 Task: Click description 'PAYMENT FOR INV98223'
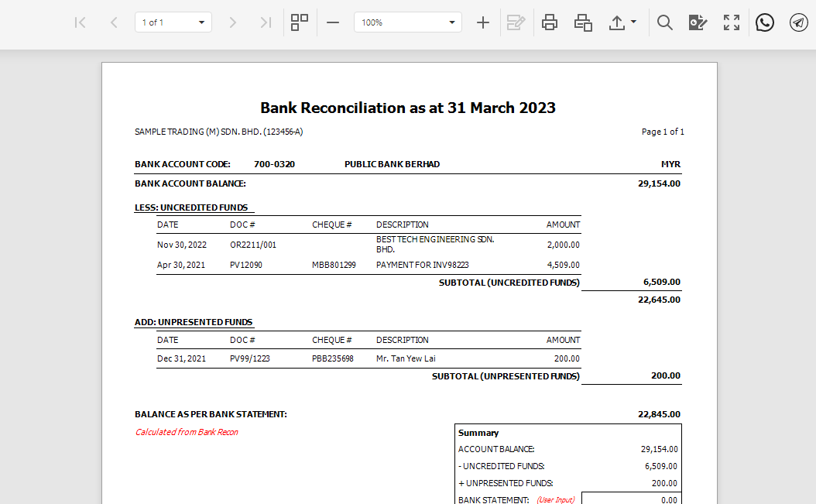(422, 265)
